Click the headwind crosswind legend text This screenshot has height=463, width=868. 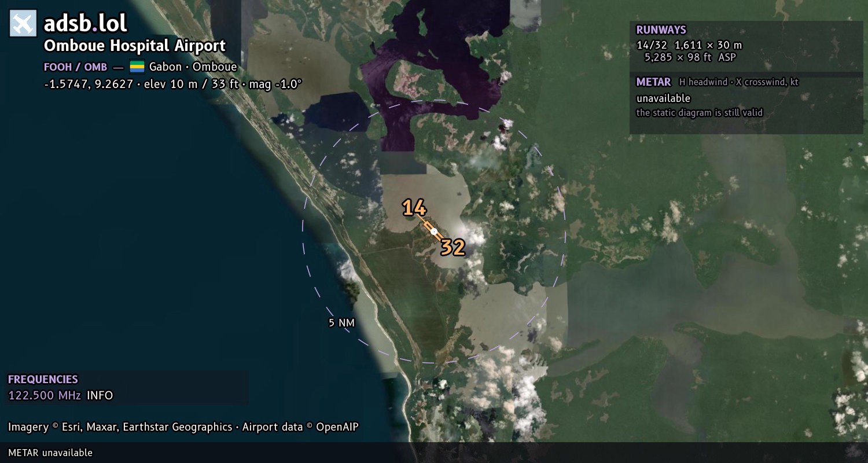[739, 82]
